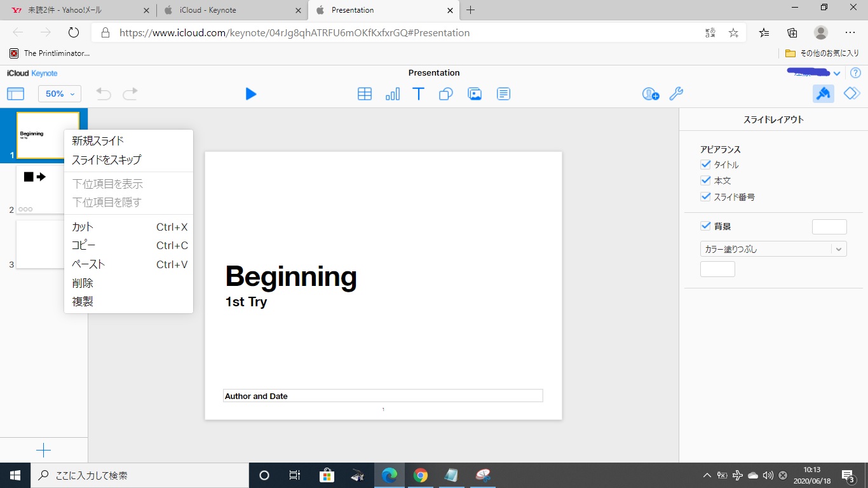Insert a table from toolbar
The image size is (868, 488).
click(x=365, y=94)
